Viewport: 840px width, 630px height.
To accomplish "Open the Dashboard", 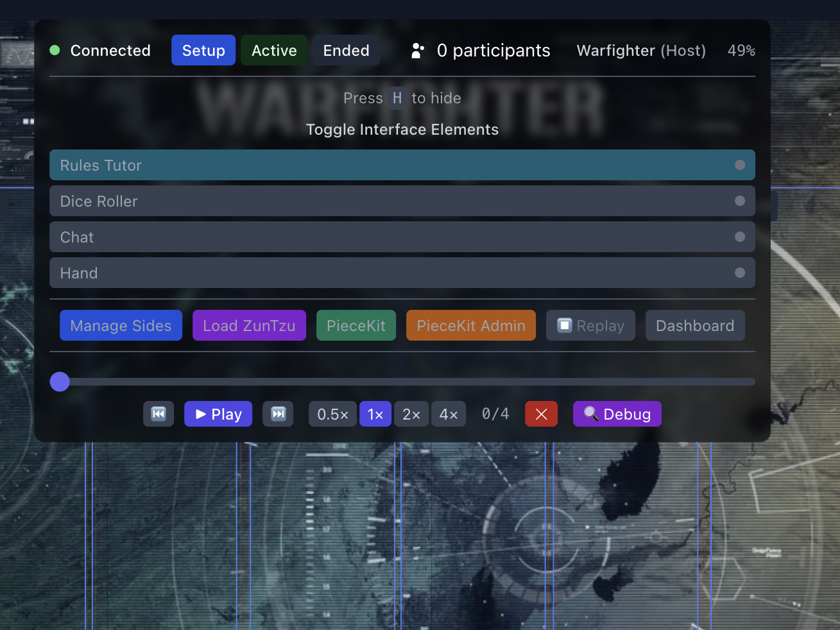I will coord(695,325).
